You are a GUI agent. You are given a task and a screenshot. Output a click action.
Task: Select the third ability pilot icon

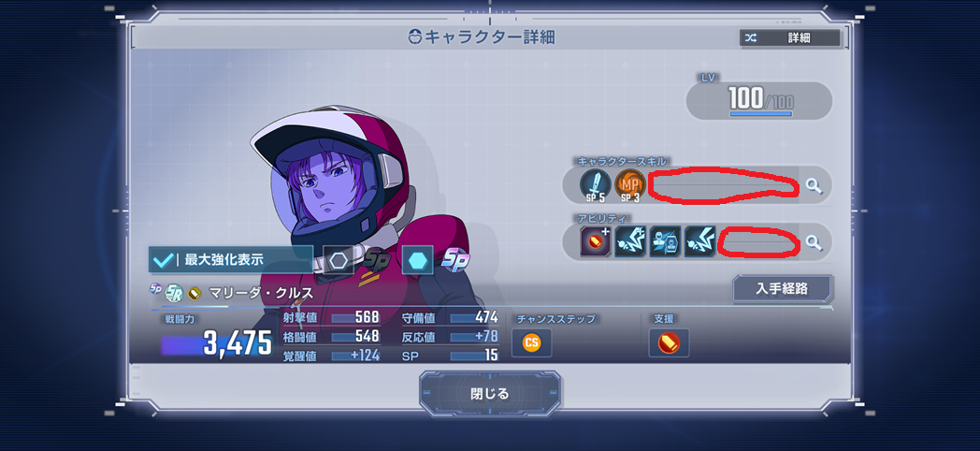pos(665,242)
